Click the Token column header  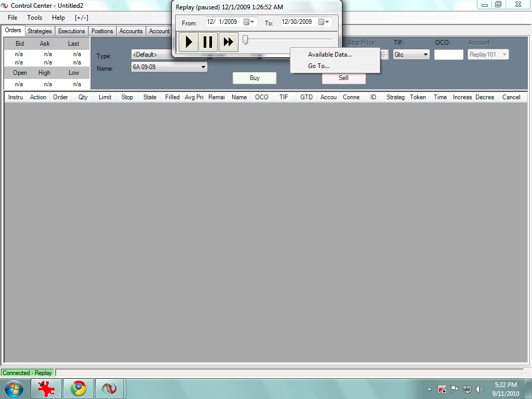pyautogui.click(x=418, y=97)
